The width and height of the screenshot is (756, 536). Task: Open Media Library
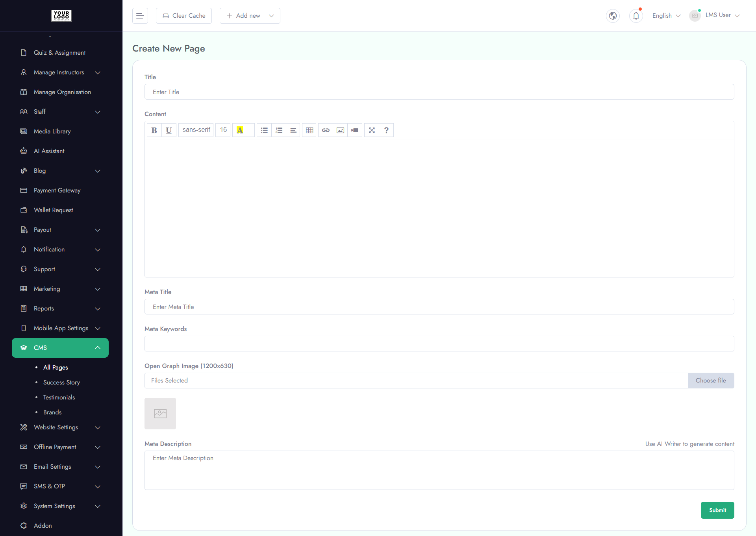pyautogui.click(x=60, y=131)
